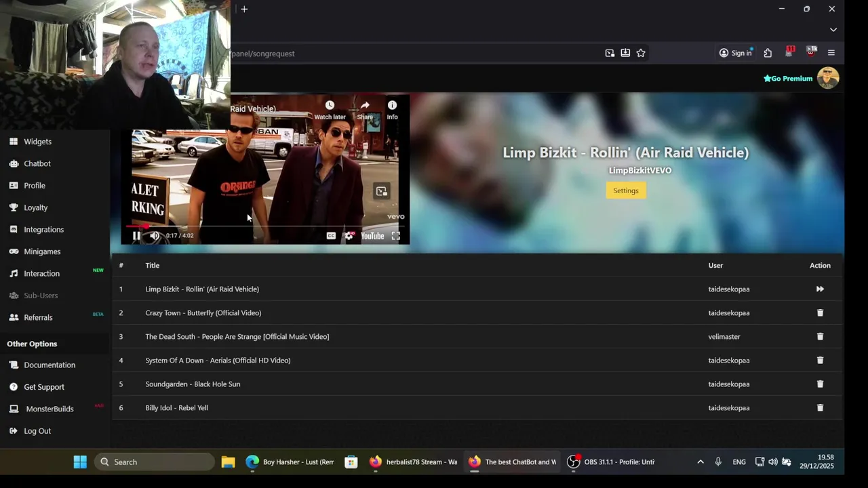Skip the Limp Bizkit song with fast-forward icon
The height and width of the screenshot is (488, 868).
820,289
